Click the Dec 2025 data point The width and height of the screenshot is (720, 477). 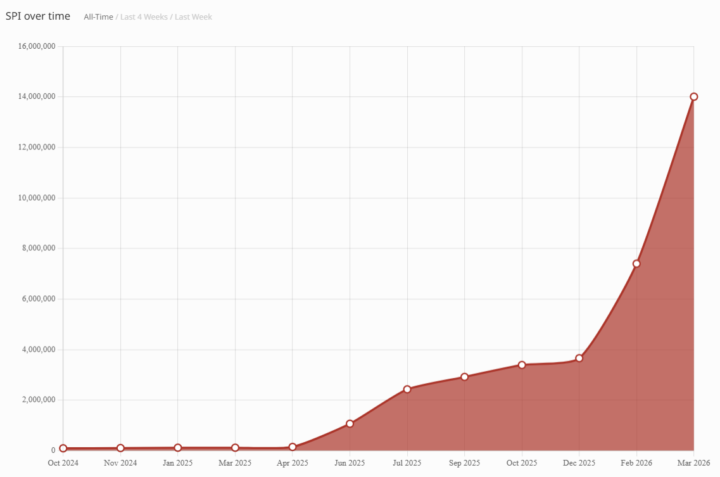(x=579, y=358)
